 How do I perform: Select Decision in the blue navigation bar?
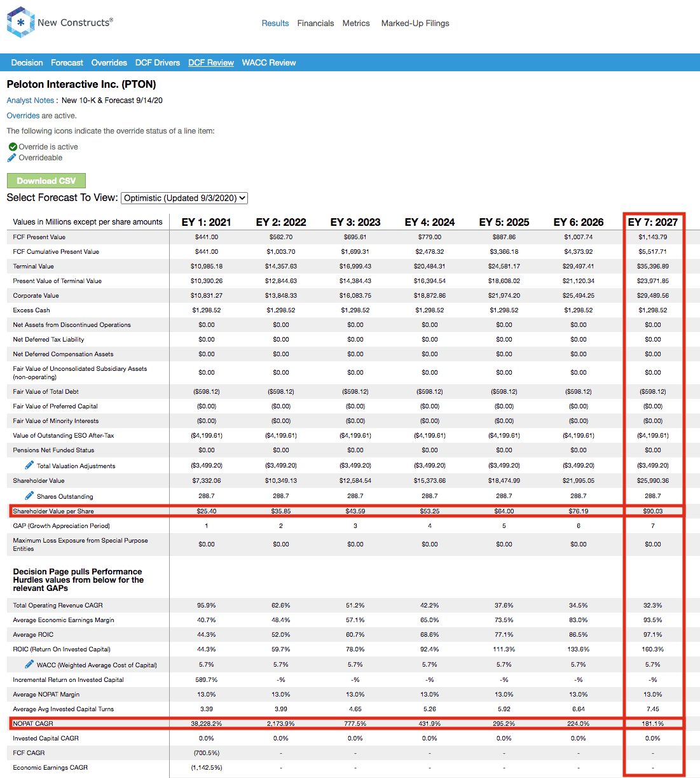[27, 62]
